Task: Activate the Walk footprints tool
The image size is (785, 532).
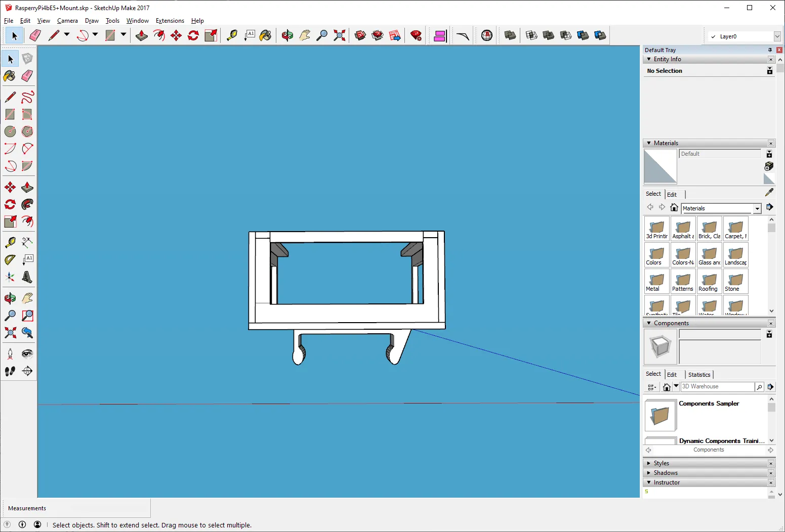Action: (10, 371)
